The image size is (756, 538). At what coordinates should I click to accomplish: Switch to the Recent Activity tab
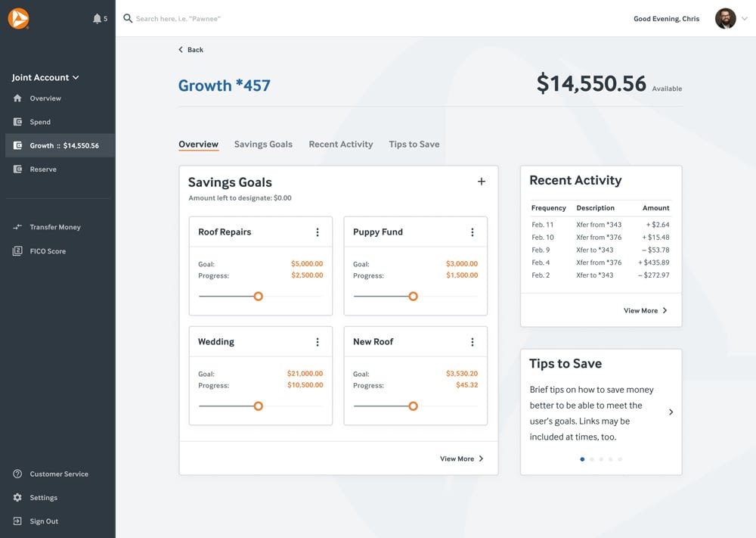click(341, 145)
